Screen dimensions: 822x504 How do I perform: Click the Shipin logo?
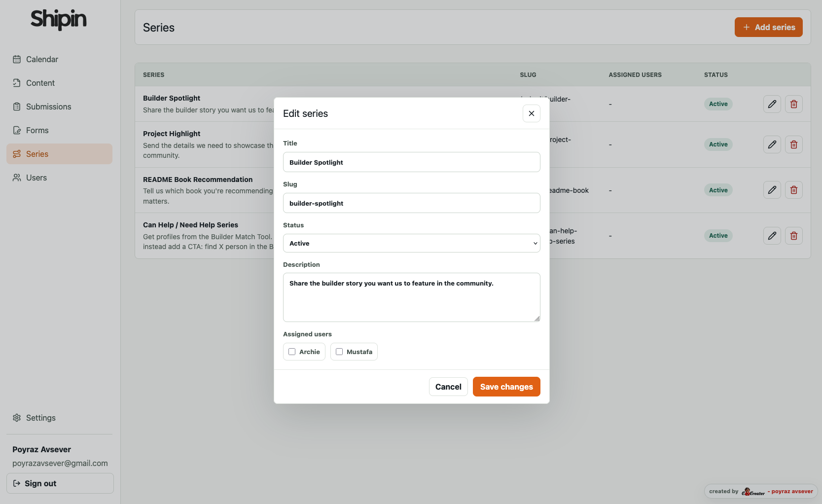click(59, 20)
